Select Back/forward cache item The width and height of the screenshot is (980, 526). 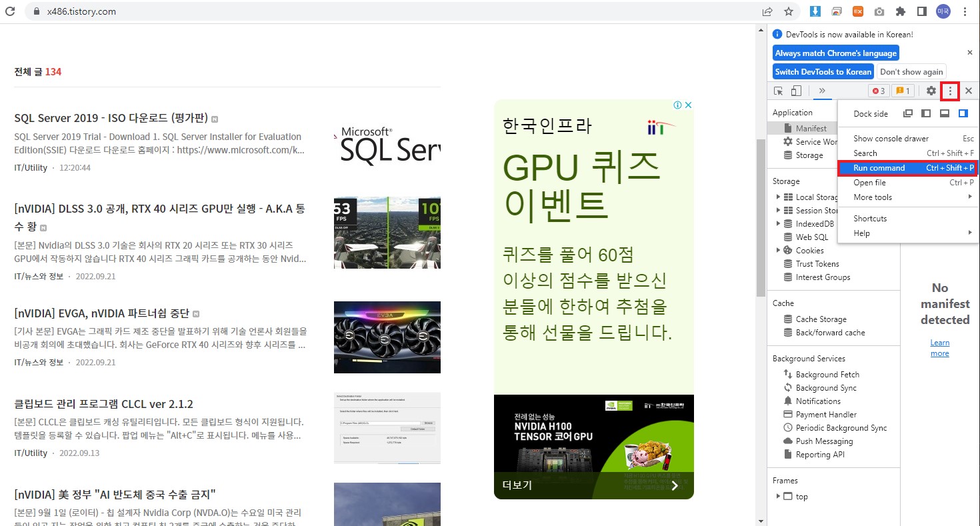831,333
